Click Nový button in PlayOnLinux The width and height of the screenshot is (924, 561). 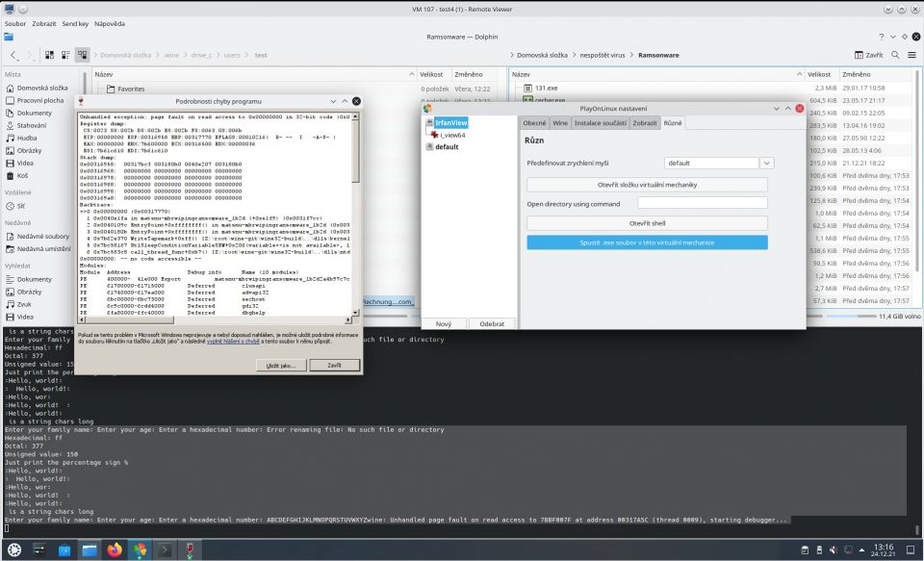[444, 323]
